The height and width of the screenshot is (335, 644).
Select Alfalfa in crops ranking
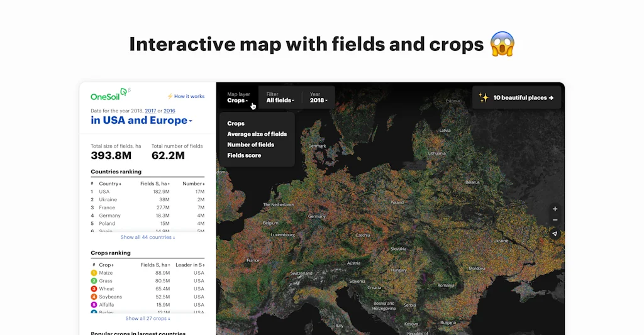(x=147, y=305)
